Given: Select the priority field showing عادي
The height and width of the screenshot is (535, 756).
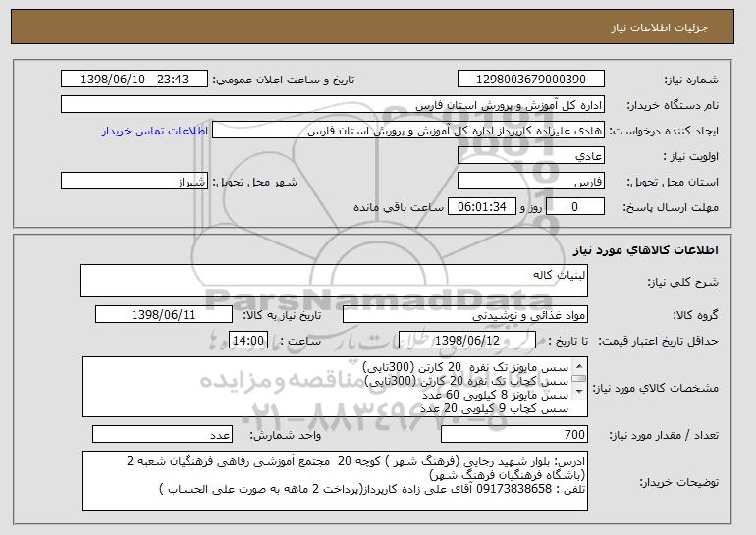Looking at the screenshot, I should [531, 156].
